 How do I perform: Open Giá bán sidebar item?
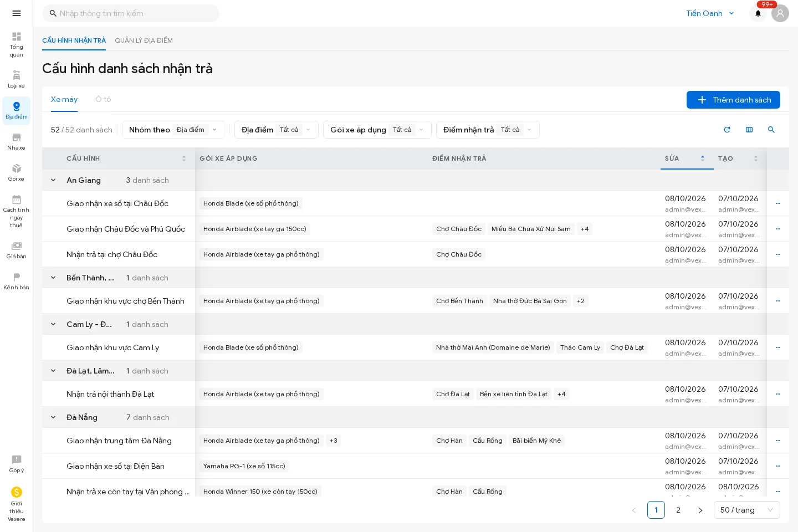click(x=17, y=250)
